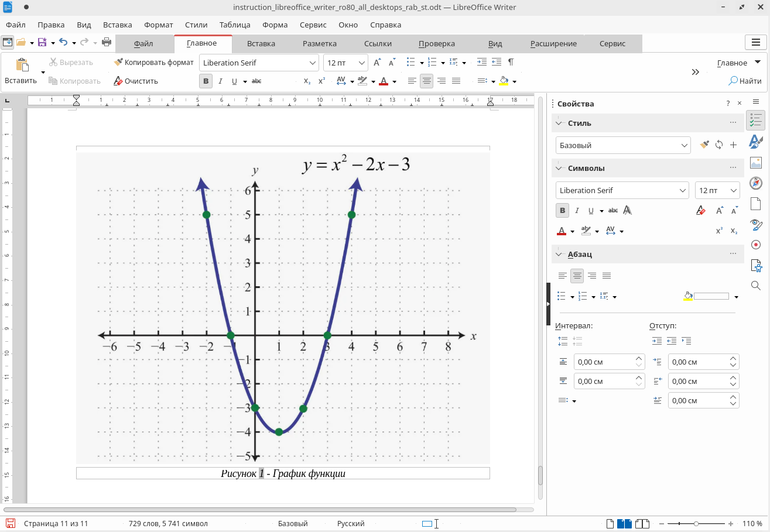The image size is (770, 532).
Task: Open the Справка menu
Action: pyautogui.click(x=386, y=25)
